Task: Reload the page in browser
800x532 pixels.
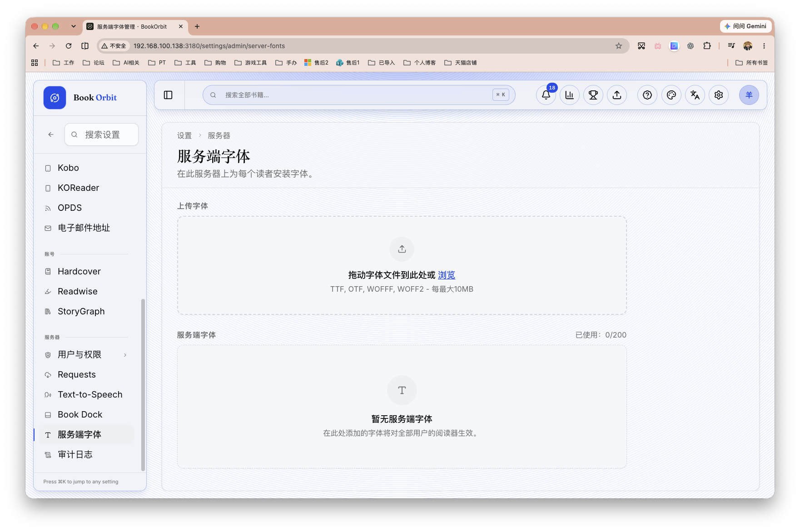Action: [x=69, y=46]
